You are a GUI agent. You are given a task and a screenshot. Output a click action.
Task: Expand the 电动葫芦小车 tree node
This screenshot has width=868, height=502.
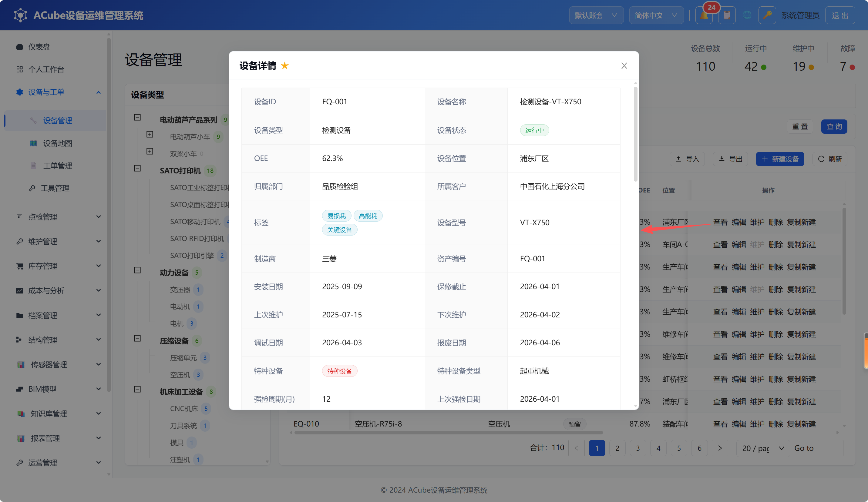tap(150, 134)
